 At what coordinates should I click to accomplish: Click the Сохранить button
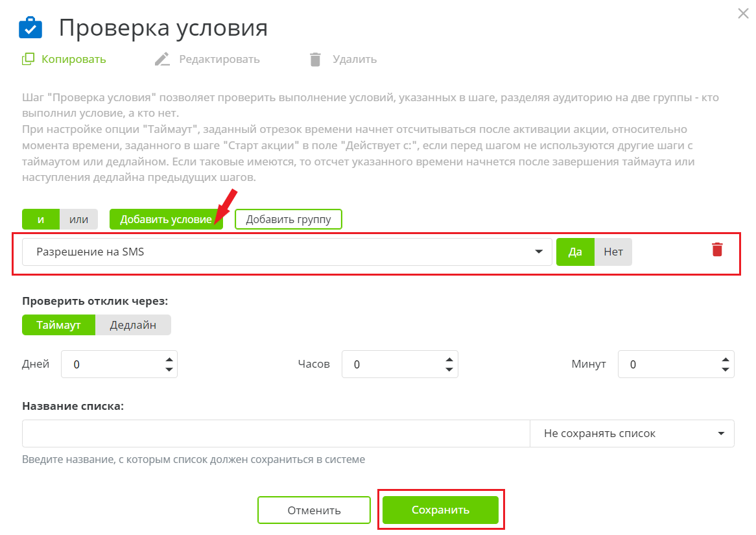coord(440,510)
